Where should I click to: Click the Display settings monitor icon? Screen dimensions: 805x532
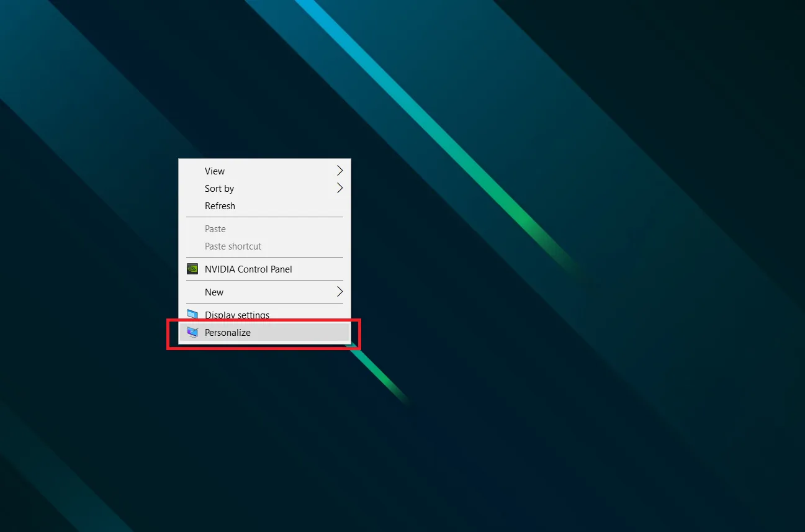pos(193,315)
